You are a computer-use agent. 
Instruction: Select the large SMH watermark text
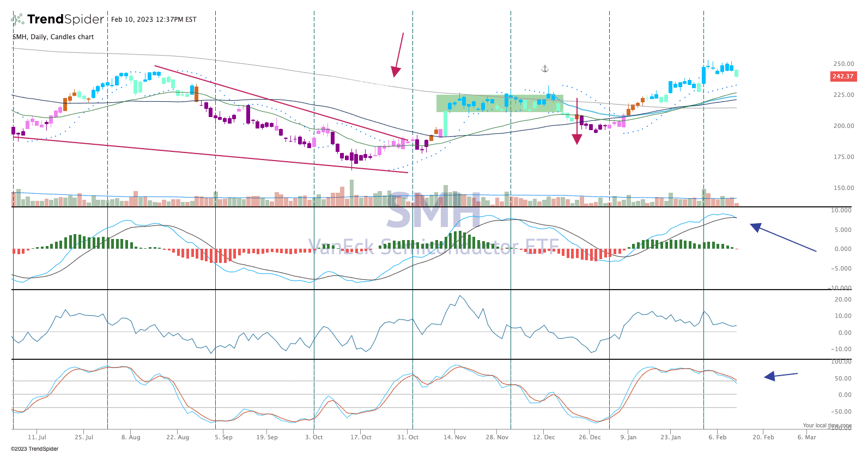pyautogui.click(x=434, y=211)
